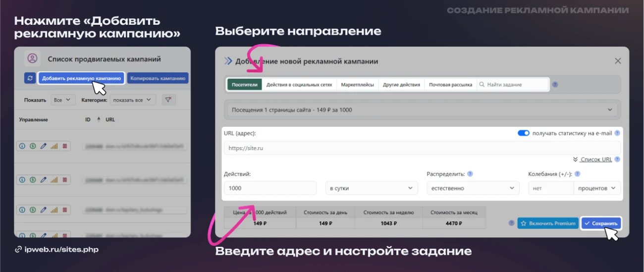
Task: Click the URL address input field
Action: 422,148
